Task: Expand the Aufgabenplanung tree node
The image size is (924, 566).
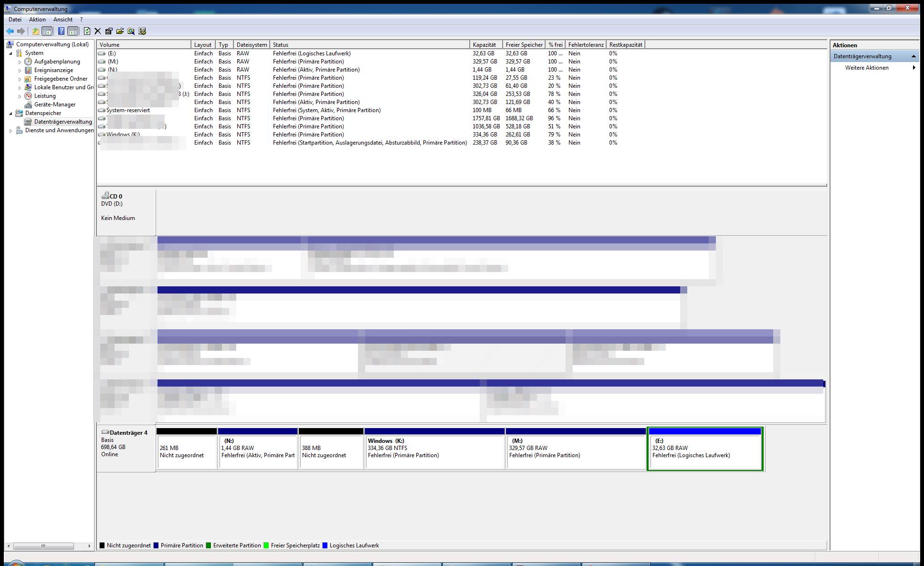Action: click(x=20, y=62)
